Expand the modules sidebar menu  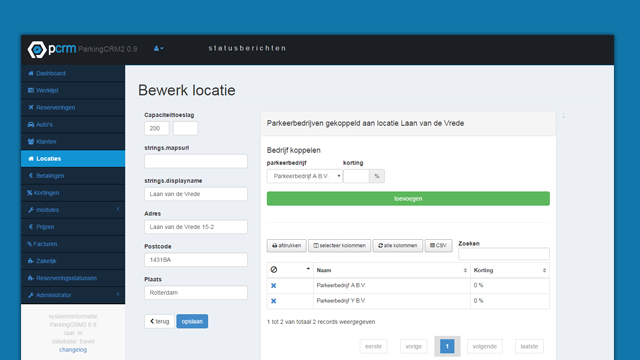[x=73, y=210]
